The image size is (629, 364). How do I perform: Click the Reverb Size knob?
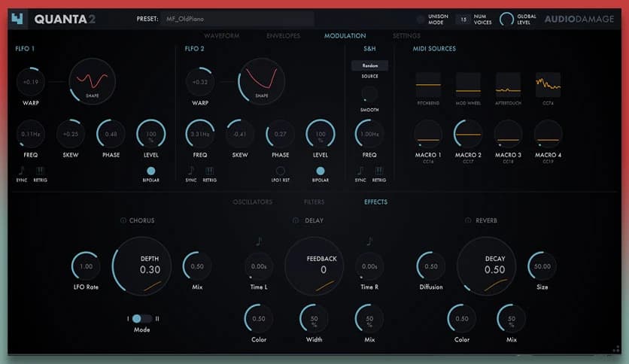pyautogui.click(x=542, y=266)
